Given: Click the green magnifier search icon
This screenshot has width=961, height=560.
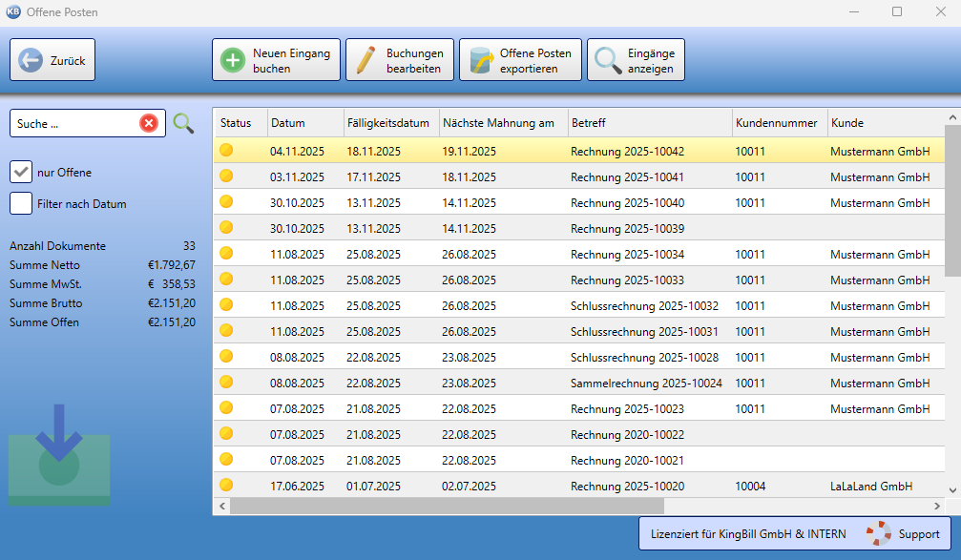Looking at the screenshot, I should 183,123.
